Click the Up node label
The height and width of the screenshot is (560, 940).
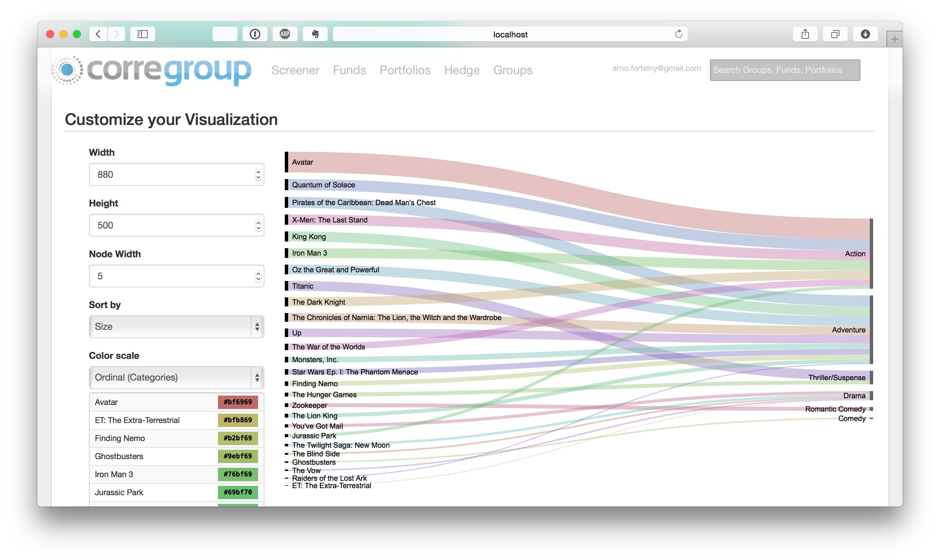(x=297, y=333)
